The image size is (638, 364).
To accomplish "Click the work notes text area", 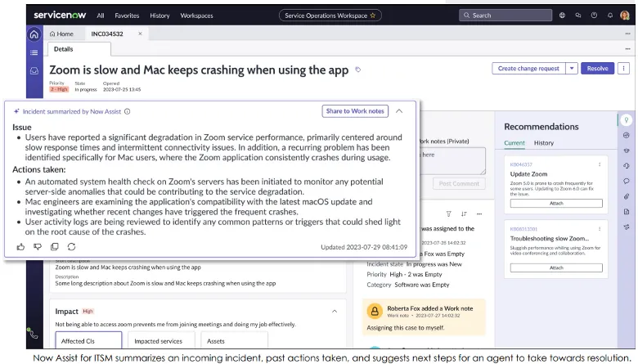I will [452, 161].
